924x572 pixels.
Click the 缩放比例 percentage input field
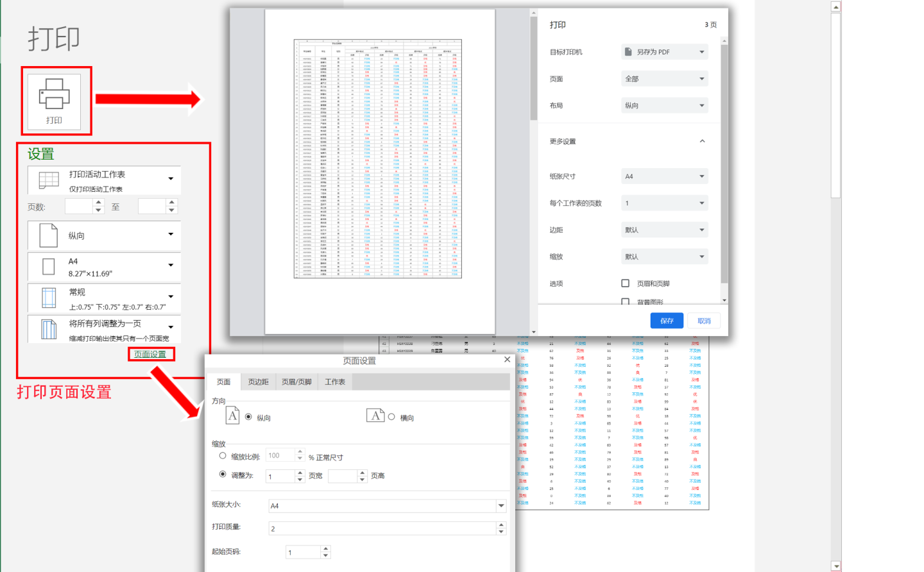click(x=280, y=456)
